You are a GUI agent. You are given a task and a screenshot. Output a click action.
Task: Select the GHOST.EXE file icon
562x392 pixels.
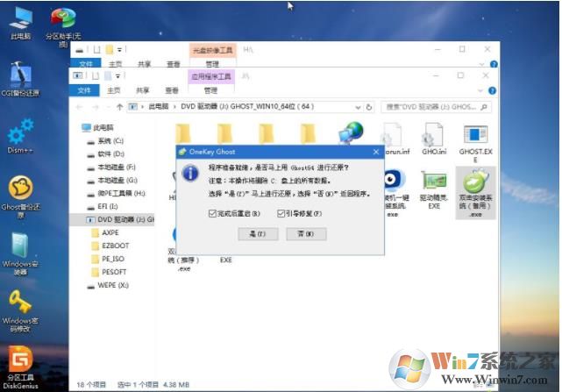tap(475, 138)
